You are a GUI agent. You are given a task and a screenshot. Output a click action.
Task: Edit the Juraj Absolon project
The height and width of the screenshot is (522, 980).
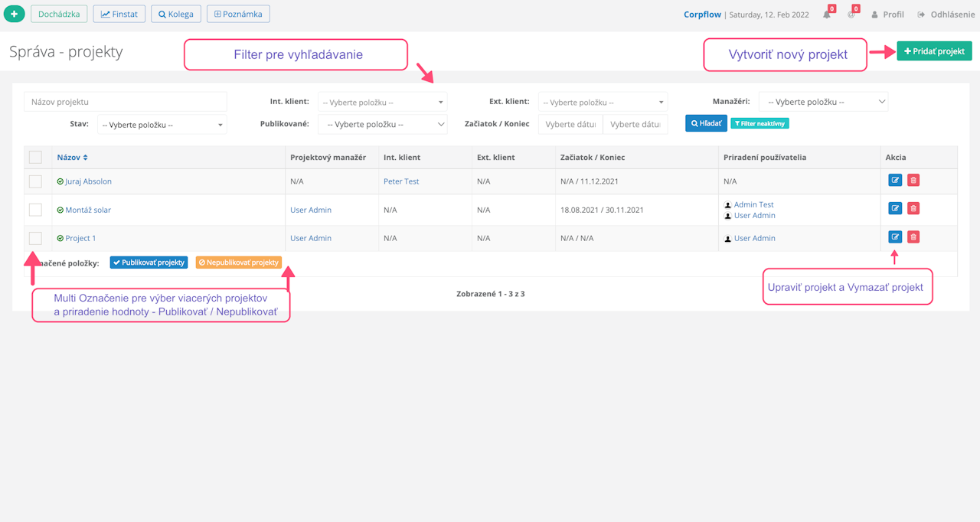[895, 180]
